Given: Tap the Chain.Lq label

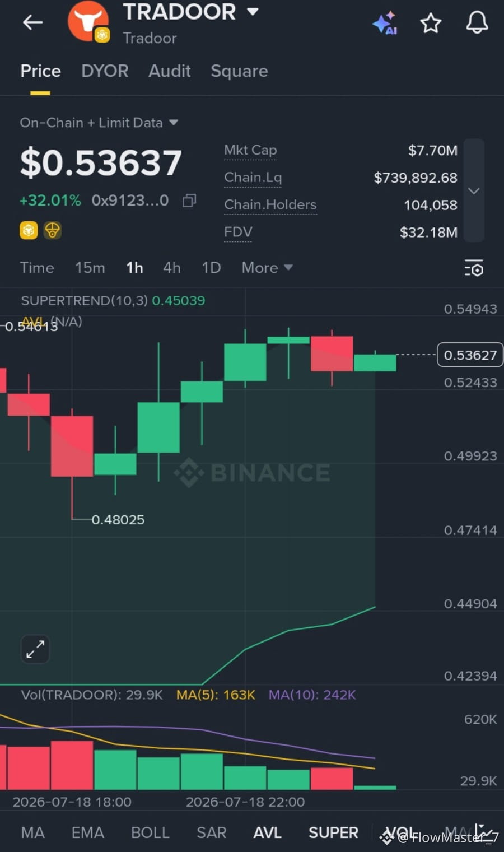Looking at the screenshot, I should pos(253,178).
